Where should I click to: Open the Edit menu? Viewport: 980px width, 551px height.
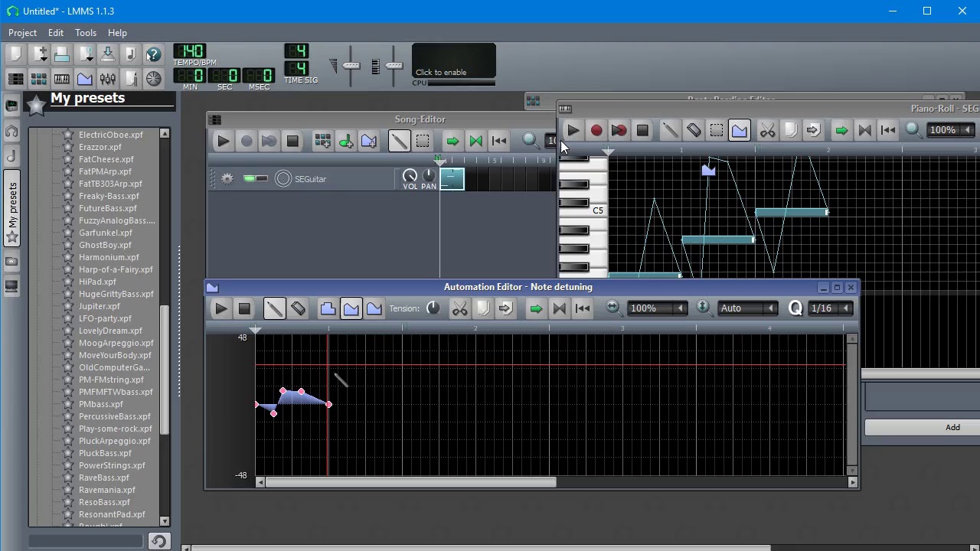[x=56, y=33]
